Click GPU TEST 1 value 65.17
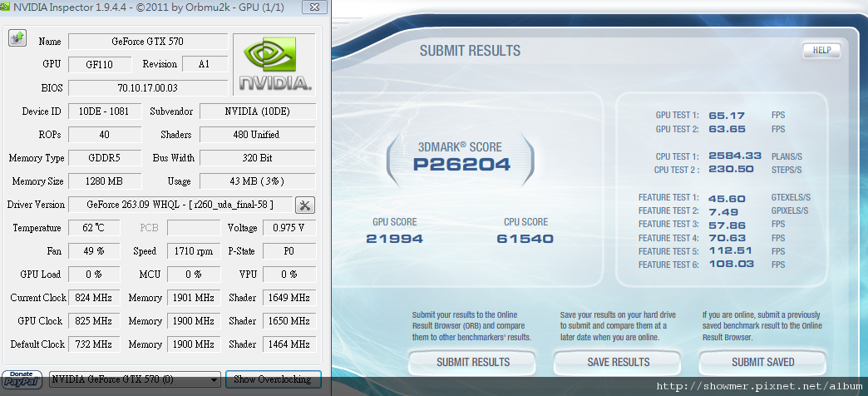The height and width of the screenshot is (396, 868). click(x=727, y=116)
